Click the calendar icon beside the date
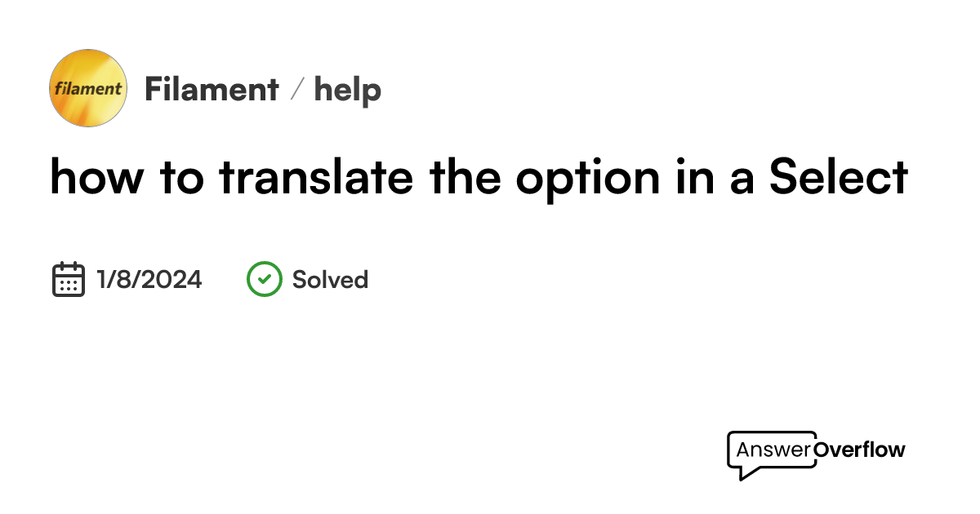The height and width of the screenshot is (514, 980). (x=69, y=279)
